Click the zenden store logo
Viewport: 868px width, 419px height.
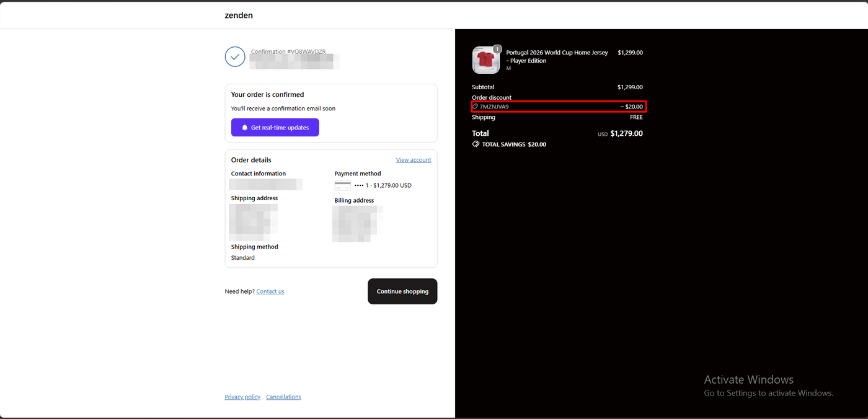pos(239,15)
